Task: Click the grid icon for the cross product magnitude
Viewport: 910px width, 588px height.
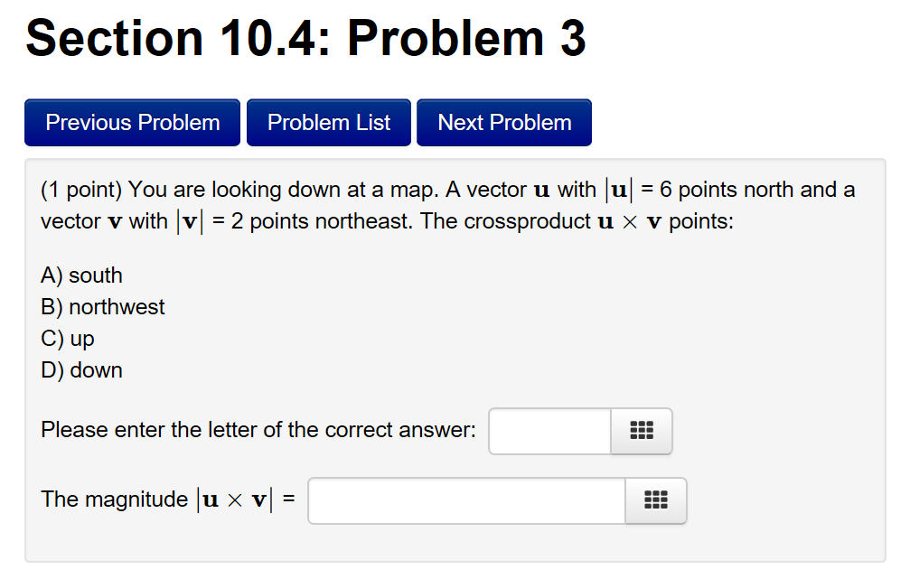Action: [x=655, y=500]
